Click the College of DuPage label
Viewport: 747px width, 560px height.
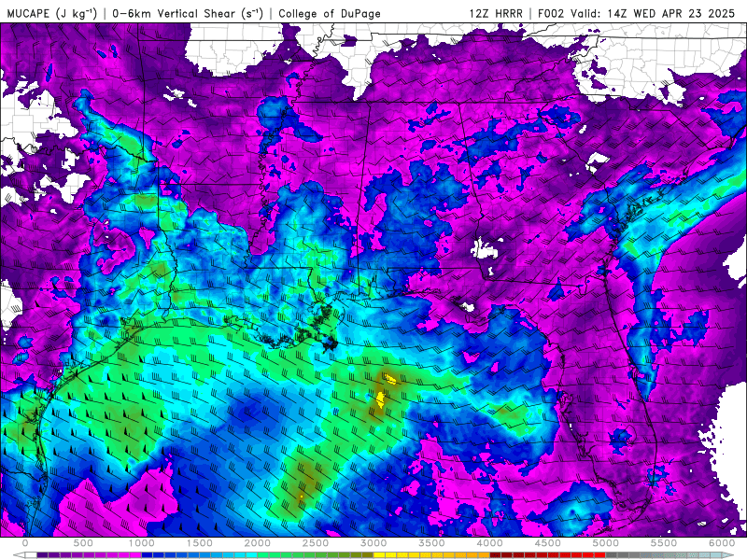(330, 13)
